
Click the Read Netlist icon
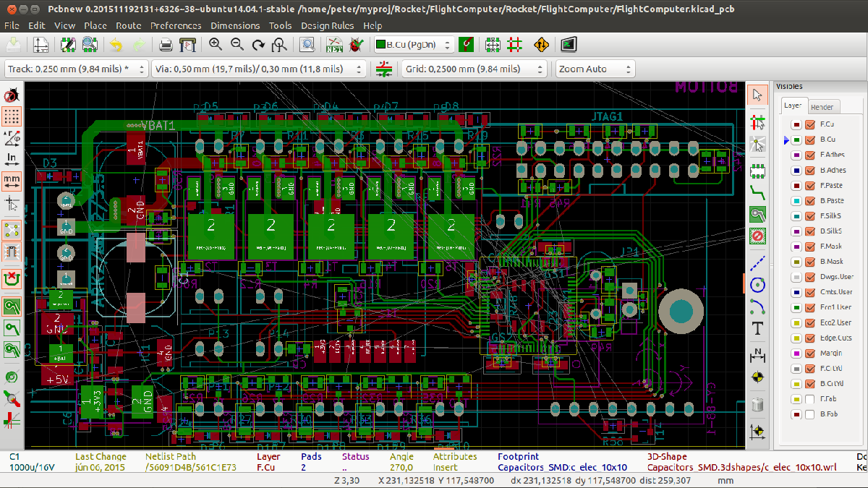tap(335, 45)
